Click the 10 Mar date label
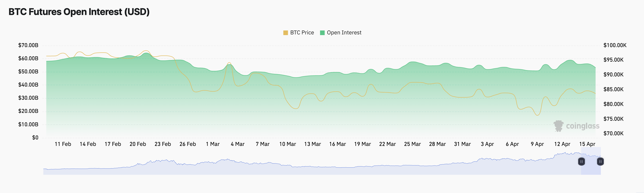 coord(288,144)
